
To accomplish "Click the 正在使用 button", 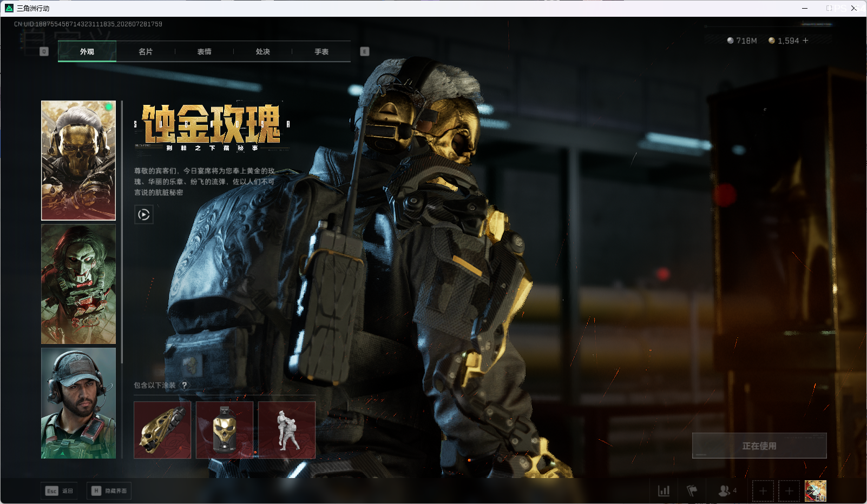I will pyautogui.click(x=759, y=446).
